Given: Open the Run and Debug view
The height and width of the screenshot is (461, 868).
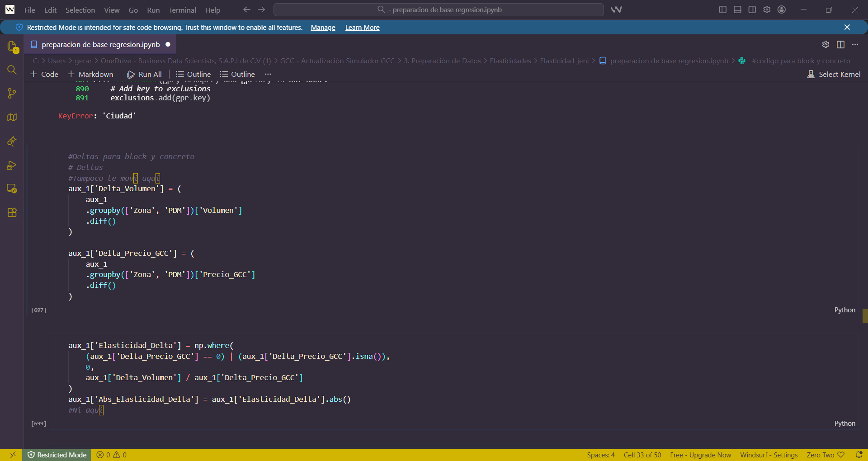Looking at the screenshot, I should tap(12, 165).
